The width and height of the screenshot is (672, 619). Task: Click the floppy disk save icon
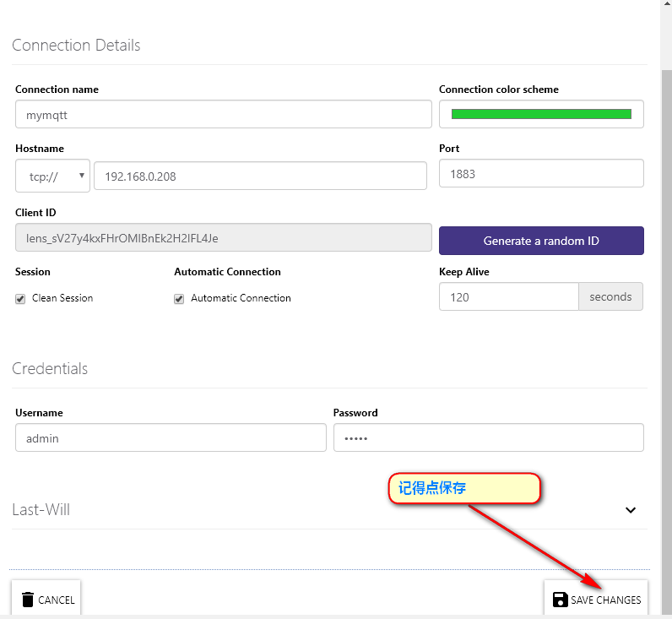[561, 600]
